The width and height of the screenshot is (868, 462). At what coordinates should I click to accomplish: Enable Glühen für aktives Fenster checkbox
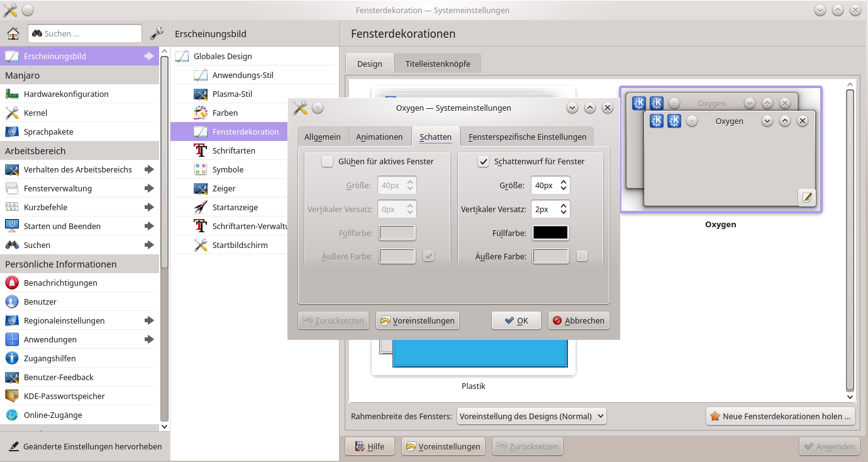[x=327, y=162]
